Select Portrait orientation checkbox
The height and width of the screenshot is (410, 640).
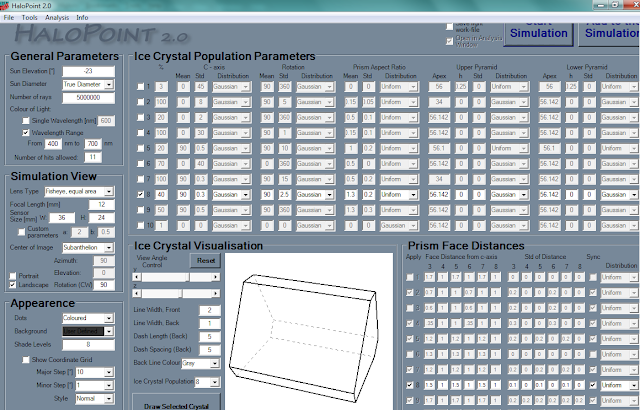(13, 276)
